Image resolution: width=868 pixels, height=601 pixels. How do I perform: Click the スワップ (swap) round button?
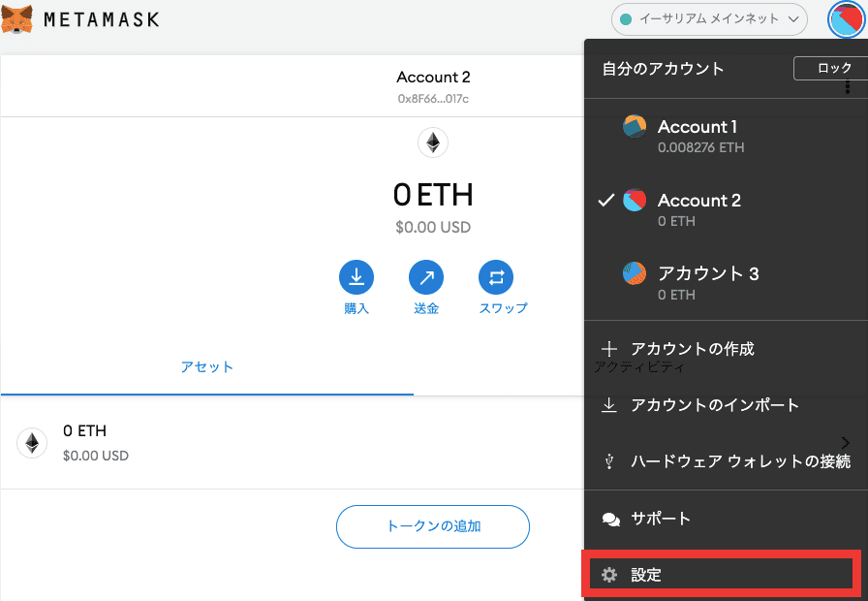click(495, 277)
